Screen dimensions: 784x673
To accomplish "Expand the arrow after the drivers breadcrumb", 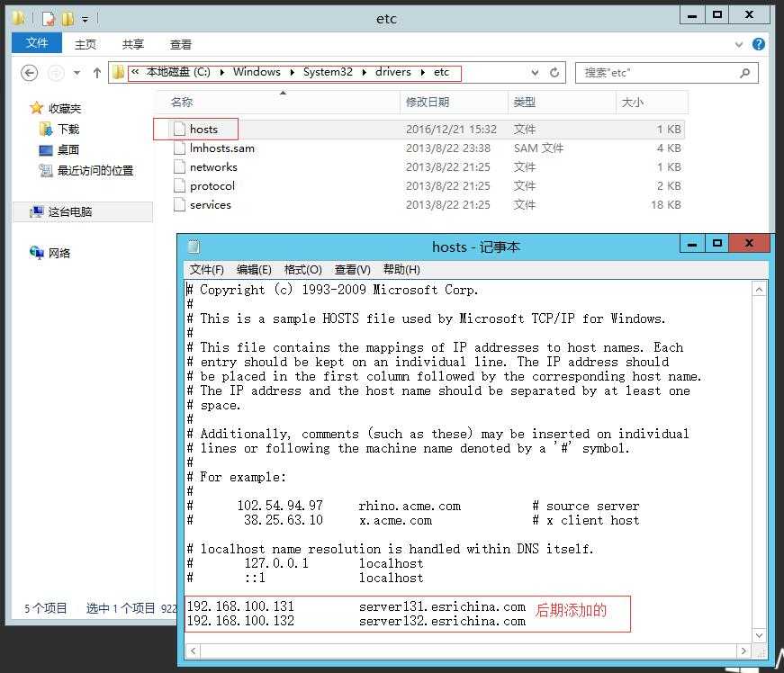I will tap(423, 73).
